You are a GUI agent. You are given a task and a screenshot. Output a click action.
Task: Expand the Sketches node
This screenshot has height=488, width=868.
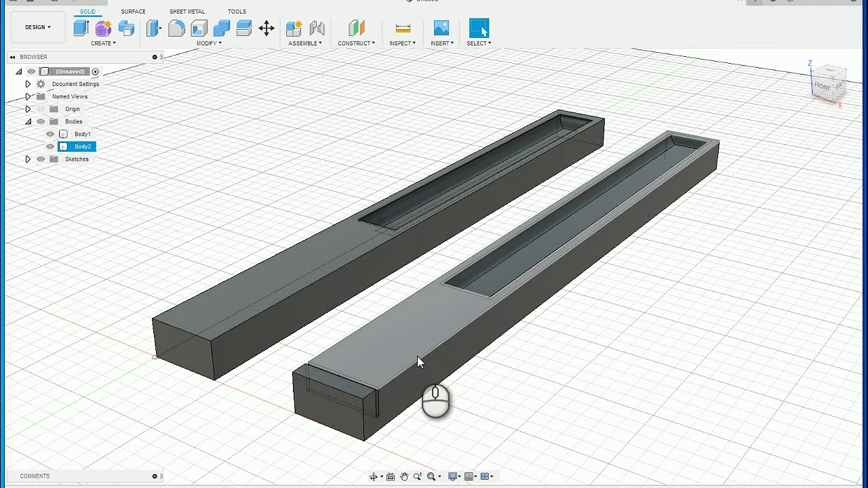point(28,159)
